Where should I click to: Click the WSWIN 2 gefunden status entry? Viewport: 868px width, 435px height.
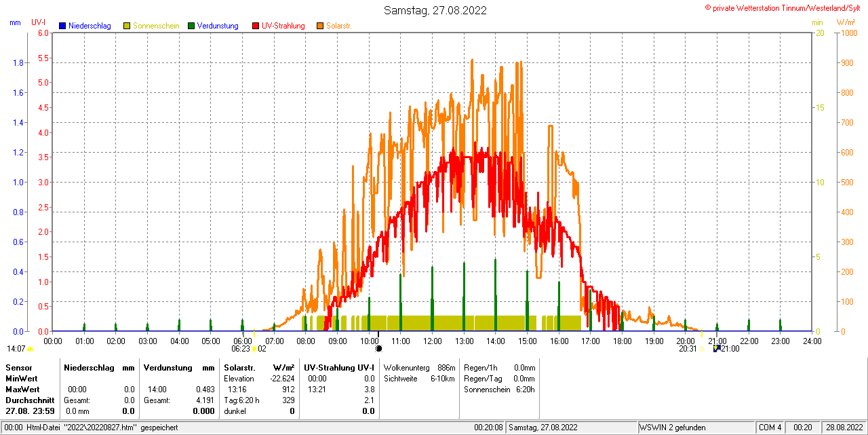click(673, 428)
